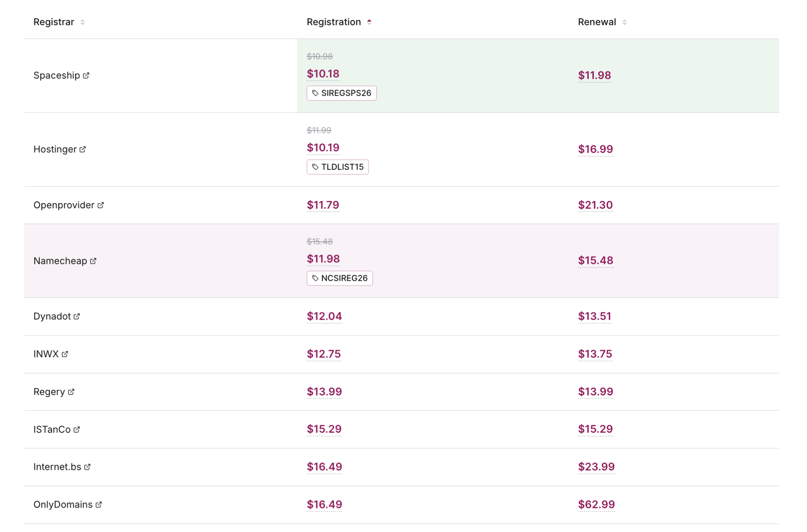Select Internet.bs $16.49 registration price

coord(324,467)
